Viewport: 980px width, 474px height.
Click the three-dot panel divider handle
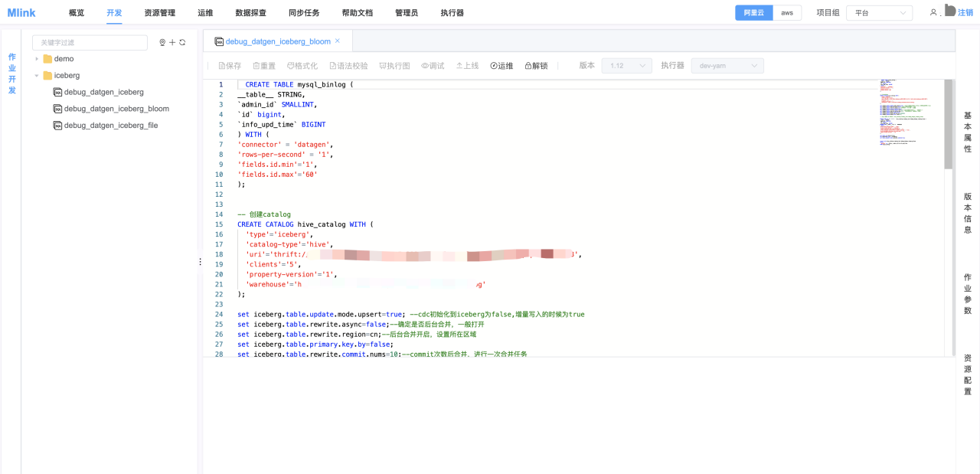(x=201, y=262)
